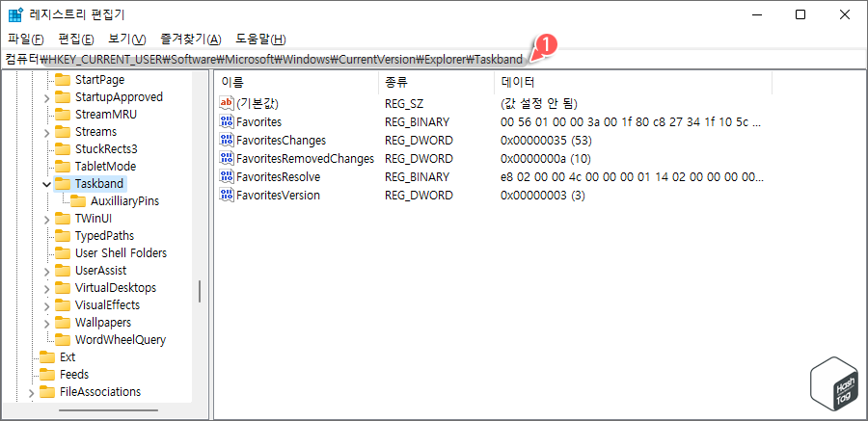Select the FavoritesResolve value name
Image resolution: width=868 pixels, height=421 pixels.
(279, 177)
